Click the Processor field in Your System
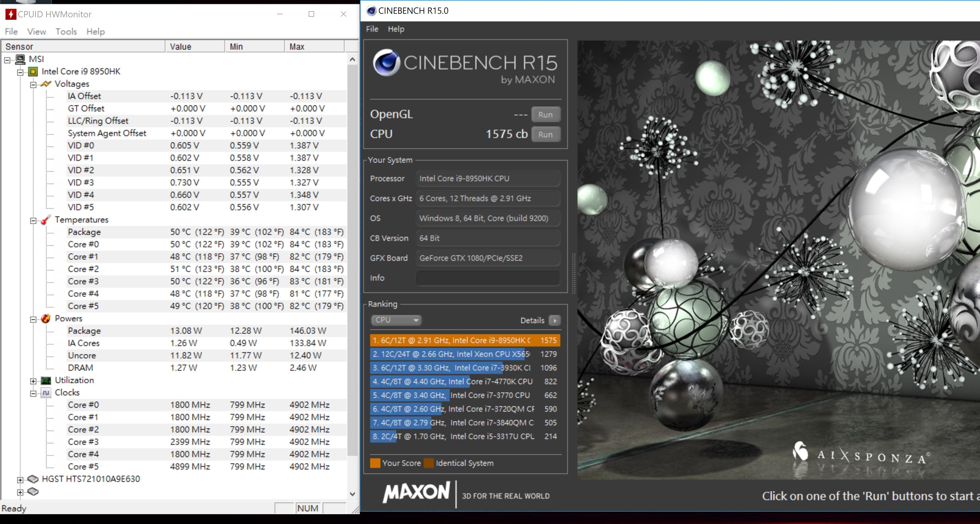This screenshot has width=980, height=524. (x=488, y=178)
